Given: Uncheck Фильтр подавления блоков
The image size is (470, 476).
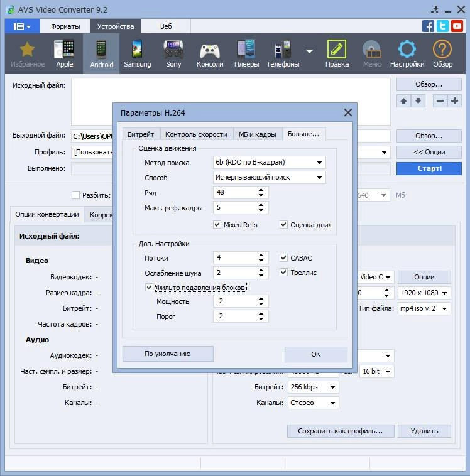Looking at the screenshot, I should 149,287.
